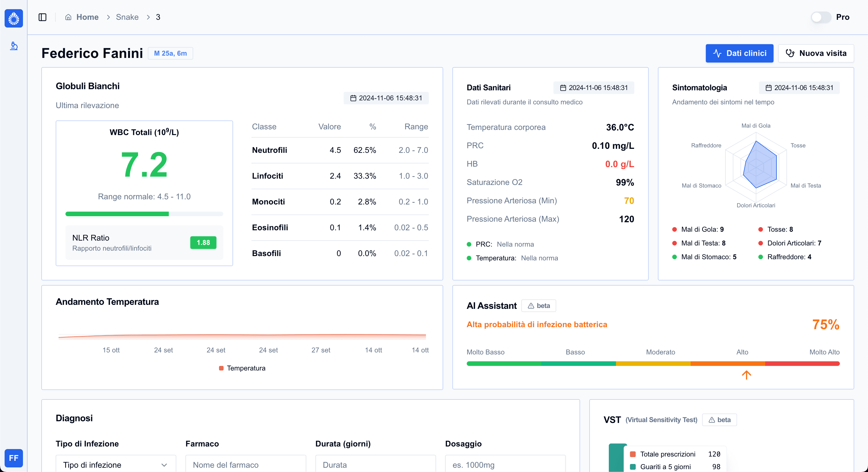Image resolution: width=868 pixels, height=472 pixels.
Task: Click the Nuova visita button
Action: coord(816,53)
